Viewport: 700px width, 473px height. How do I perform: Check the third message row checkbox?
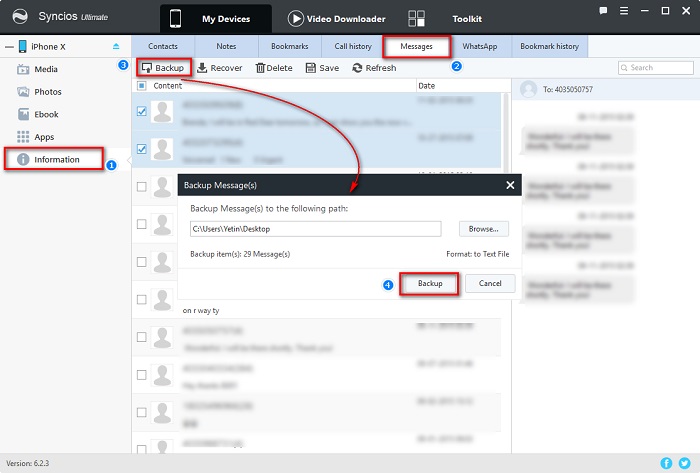[x=142, y=187]
